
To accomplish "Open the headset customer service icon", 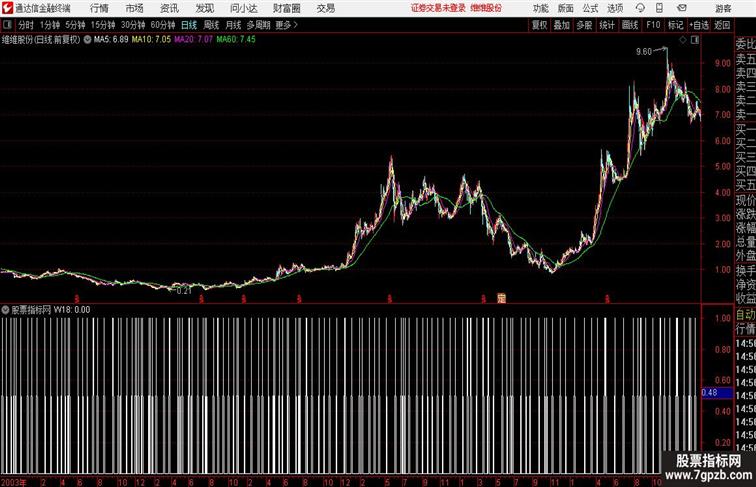I will click(x=640, y=8).
